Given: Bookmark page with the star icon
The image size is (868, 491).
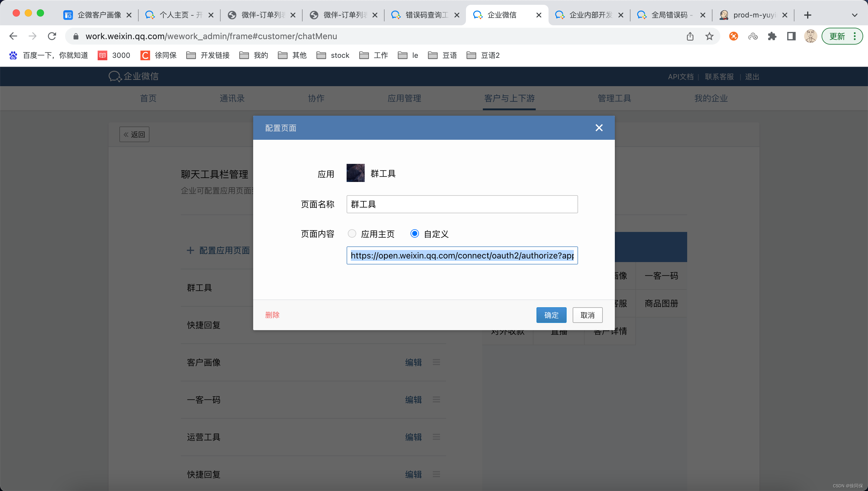Looking at the screenshot, I should [x=709, y=36].
